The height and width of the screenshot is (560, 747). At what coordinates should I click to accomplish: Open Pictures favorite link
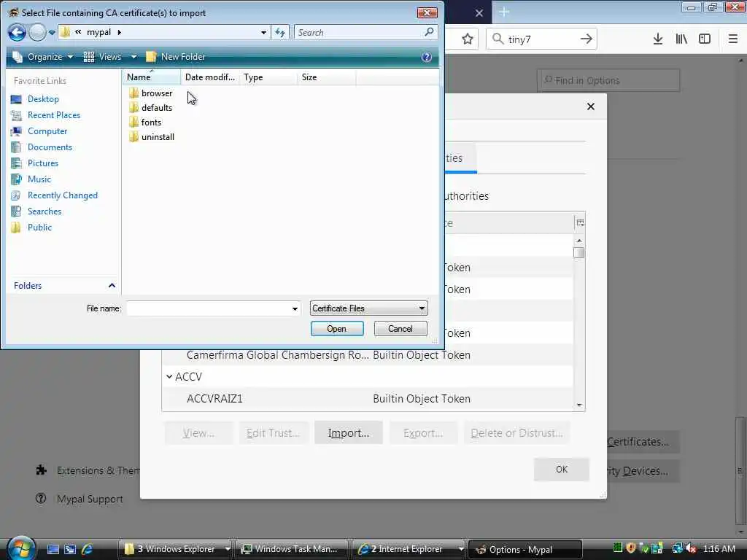[42, 163]
